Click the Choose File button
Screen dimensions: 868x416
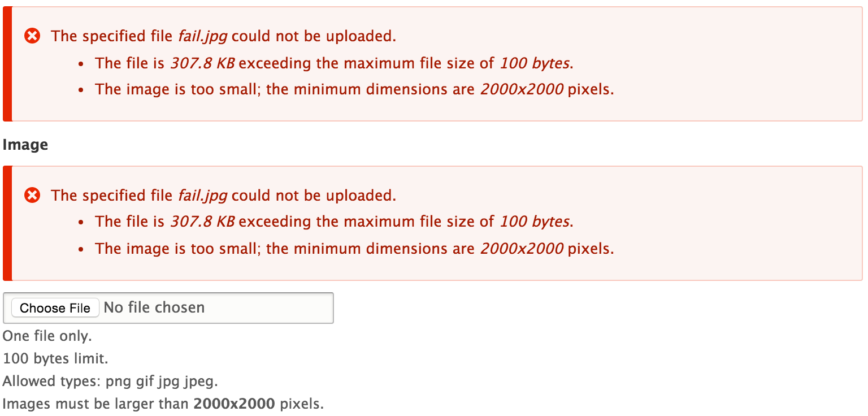click(x=55, y=308)
